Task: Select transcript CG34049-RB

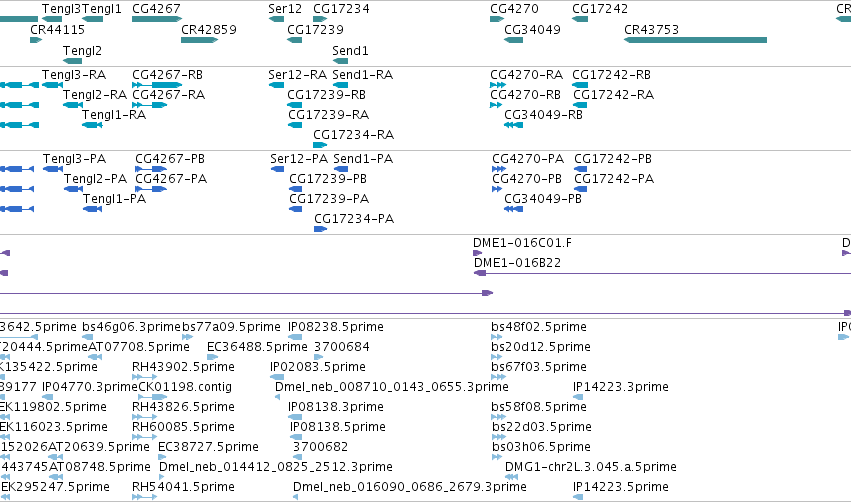Action: tap(543, 115)
